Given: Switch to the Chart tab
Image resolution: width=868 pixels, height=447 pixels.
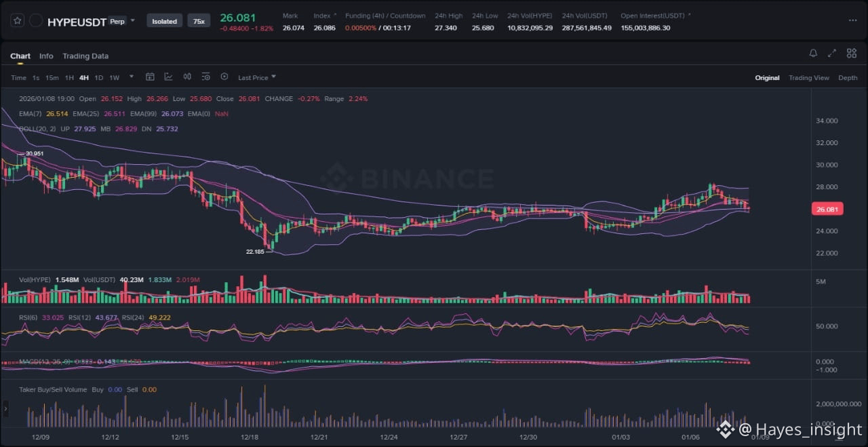Looking at the screenshot, I should coord(20,56).
